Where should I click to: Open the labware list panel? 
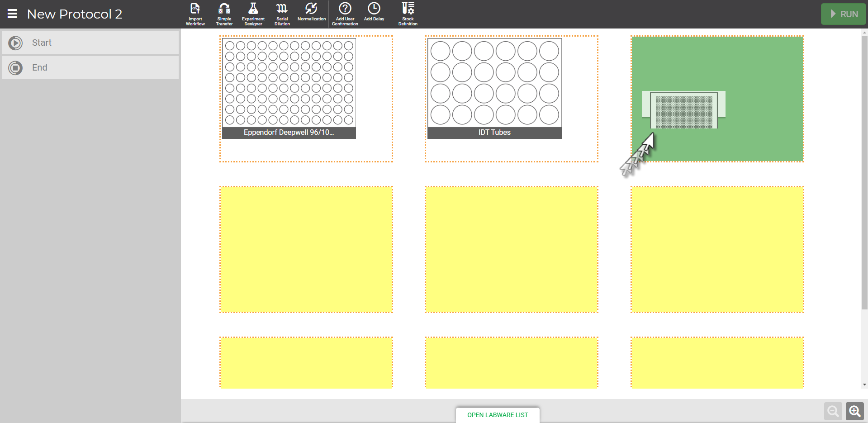point(498,415)
